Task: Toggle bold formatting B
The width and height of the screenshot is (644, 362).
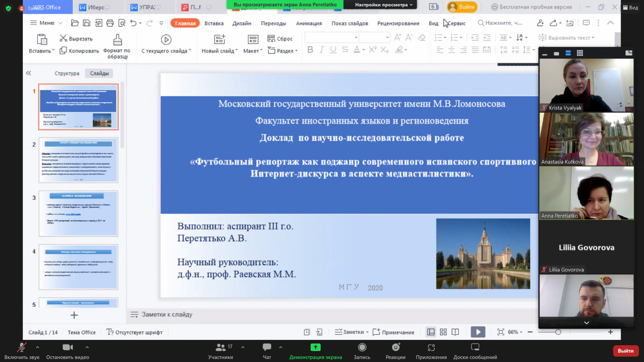Action: point(310,50)
